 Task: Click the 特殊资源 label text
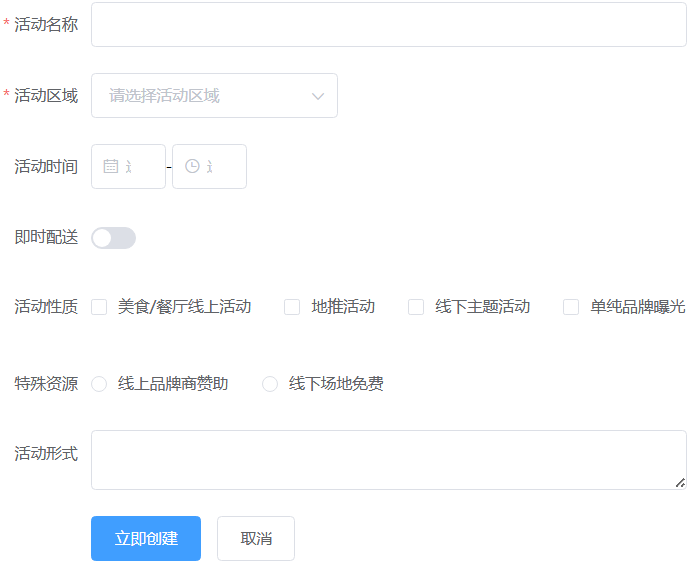click(46, 384)
